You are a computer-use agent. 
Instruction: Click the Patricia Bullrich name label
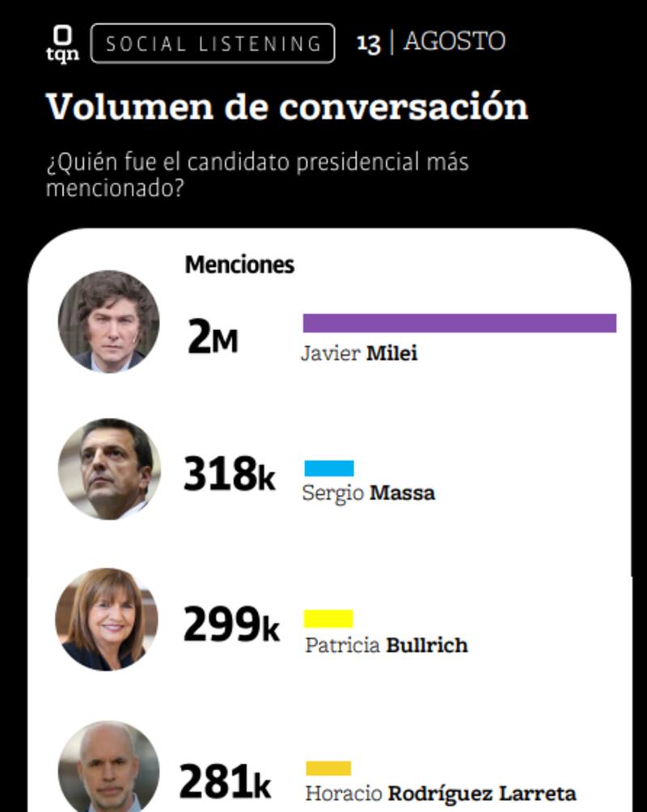pos(386,645)
